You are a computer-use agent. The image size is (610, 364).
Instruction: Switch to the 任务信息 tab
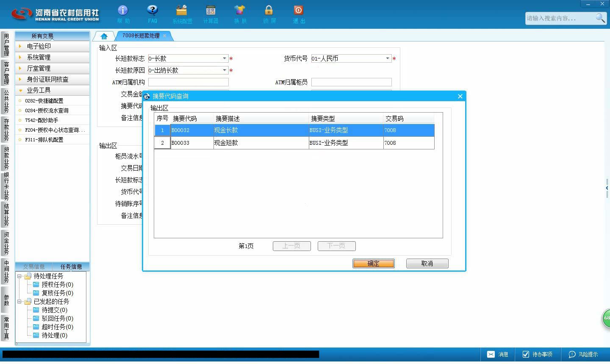pos(71,267)
